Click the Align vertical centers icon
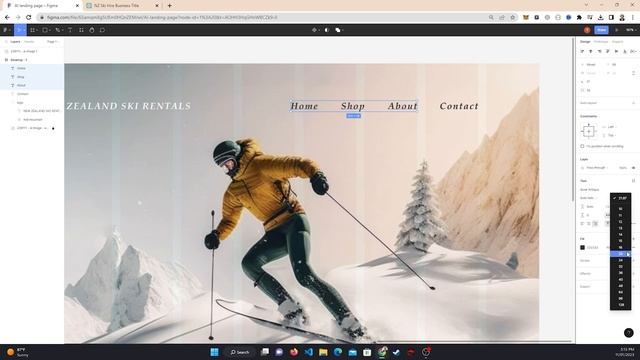640x360 pixels. coord(616,51)
